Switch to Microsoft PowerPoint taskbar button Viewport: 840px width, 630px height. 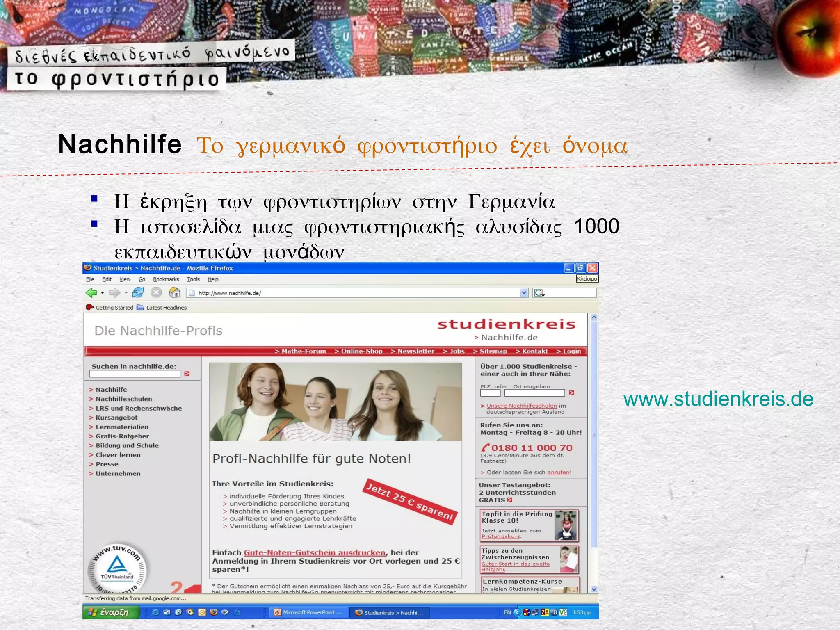click(x=308, y=612)
